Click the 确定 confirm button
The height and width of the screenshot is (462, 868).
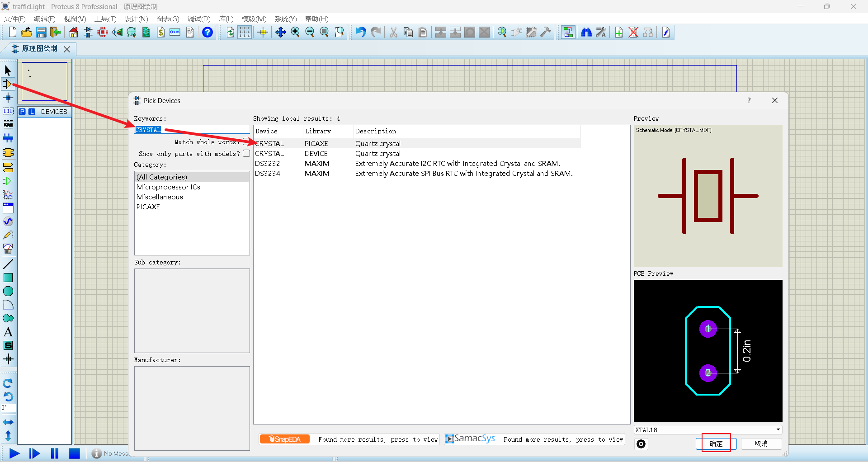(716, 443)
